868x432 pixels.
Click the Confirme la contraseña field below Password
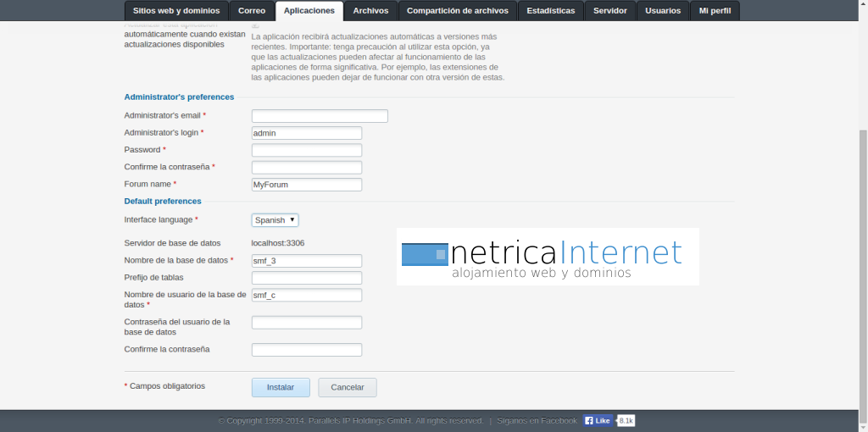(307, 168)
